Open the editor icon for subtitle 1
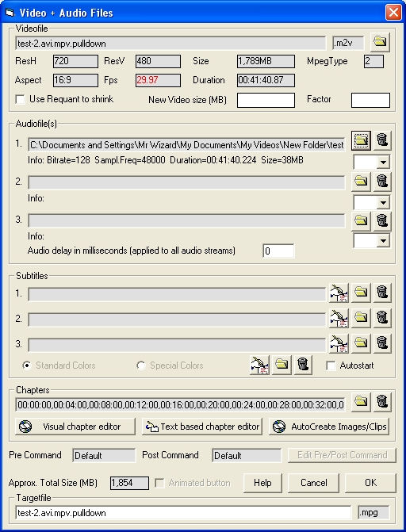This screenshot has height=532, width=406. pyautogui.click(x=339, y=293)
